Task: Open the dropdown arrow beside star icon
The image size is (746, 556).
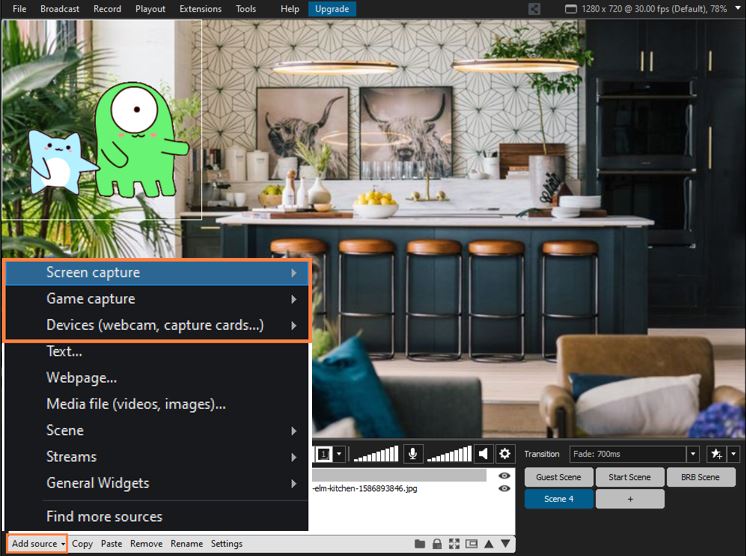Action: pos(734,454)
